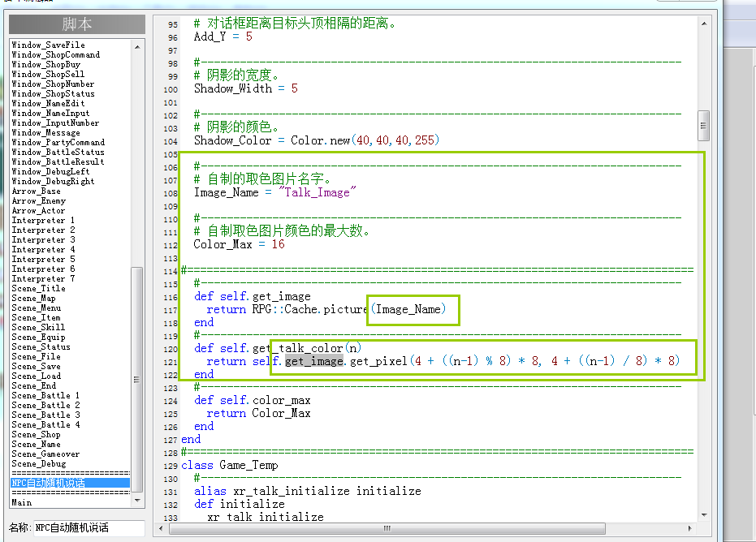Viewport: 756px width, 542px height.
Task: Select Interpreter 6 script
Action: [43, 269]
